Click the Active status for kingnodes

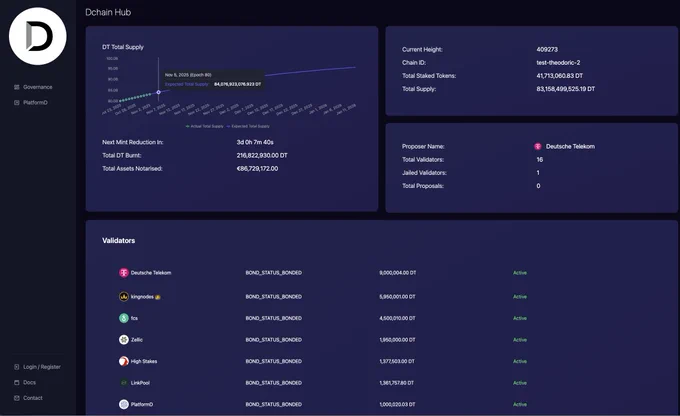point(520,297)
